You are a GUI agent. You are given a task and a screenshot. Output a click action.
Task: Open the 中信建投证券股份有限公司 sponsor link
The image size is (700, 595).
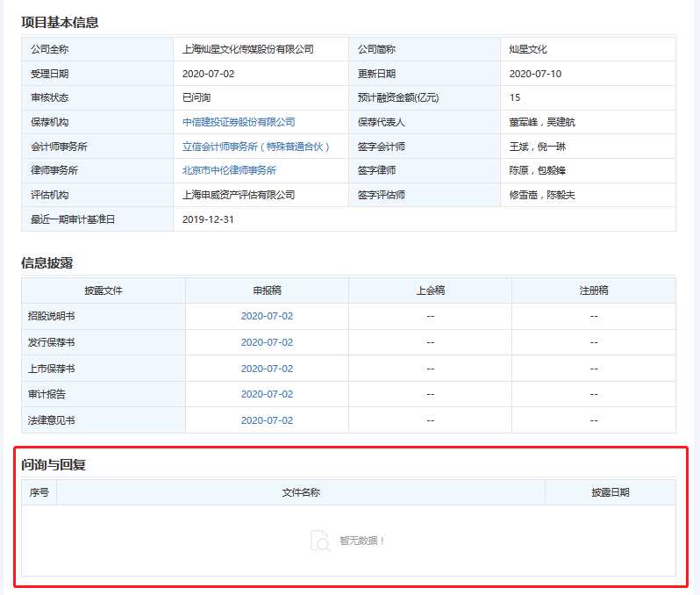239,122
